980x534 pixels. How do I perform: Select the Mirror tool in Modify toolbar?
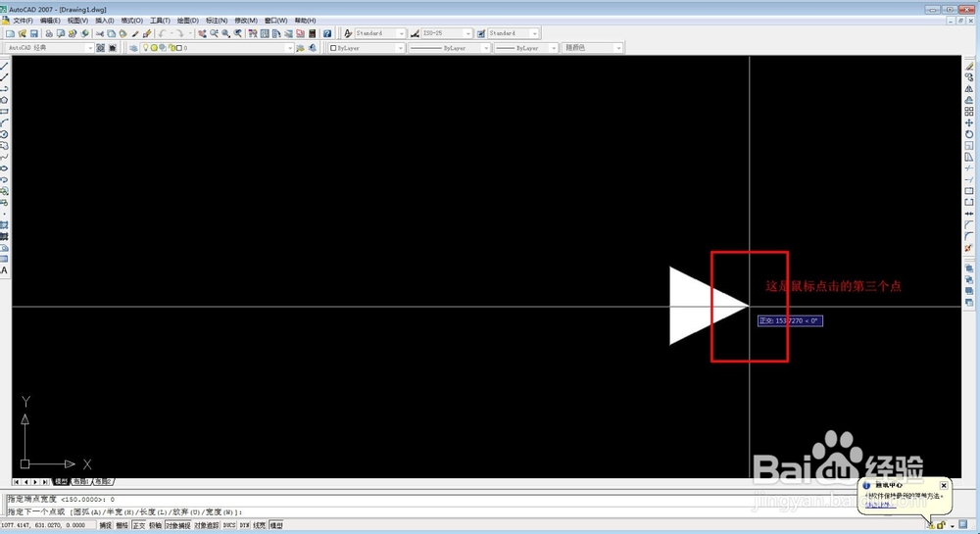click(969, 89)
